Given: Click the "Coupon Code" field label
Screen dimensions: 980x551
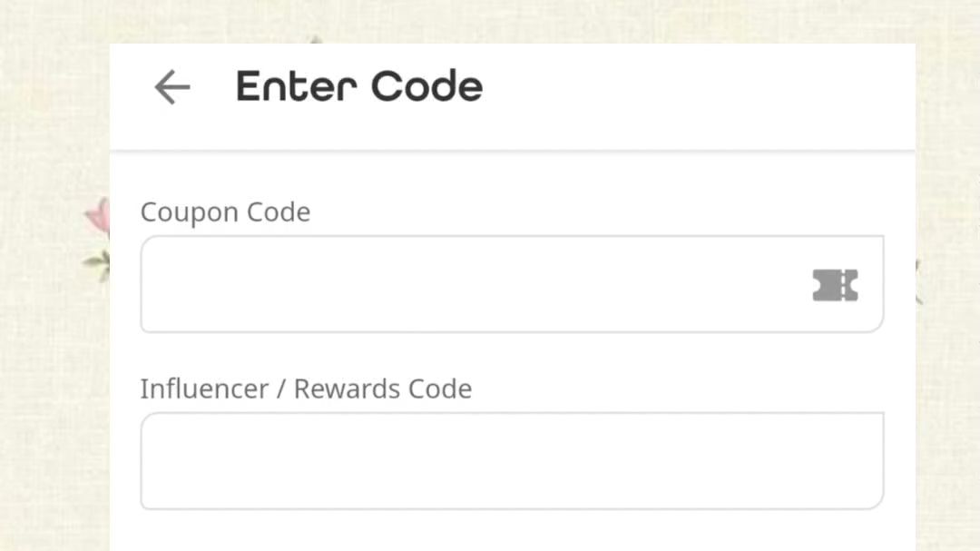Looking at the screenshot, I should coord(225,212).
